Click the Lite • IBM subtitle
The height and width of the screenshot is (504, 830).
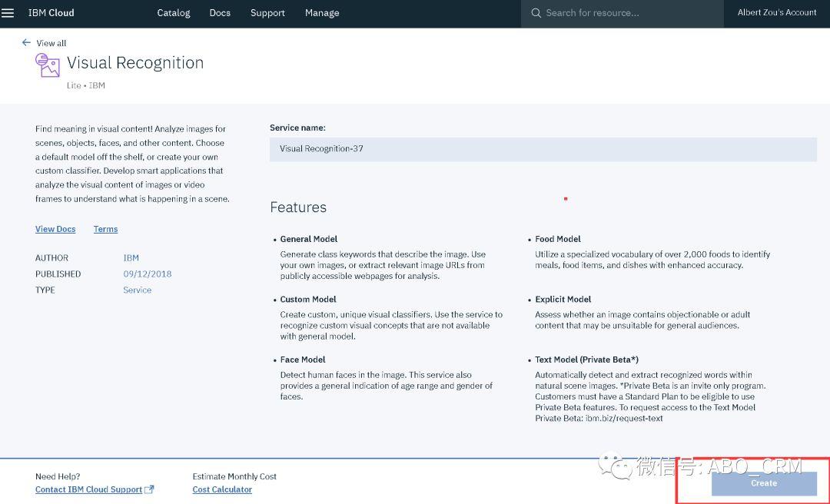pyautogui.click(x=86, y=85)
